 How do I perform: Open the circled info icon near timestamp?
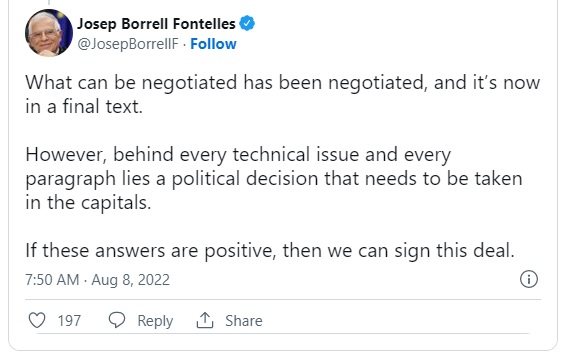coord(529,279)
